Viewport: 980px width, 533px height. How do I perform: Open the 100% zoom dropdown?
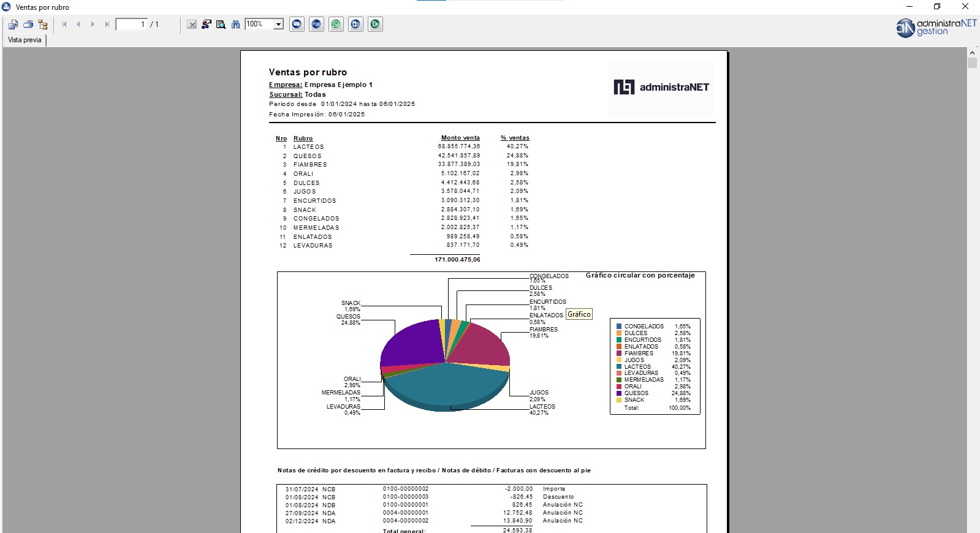tap(278, 25)
